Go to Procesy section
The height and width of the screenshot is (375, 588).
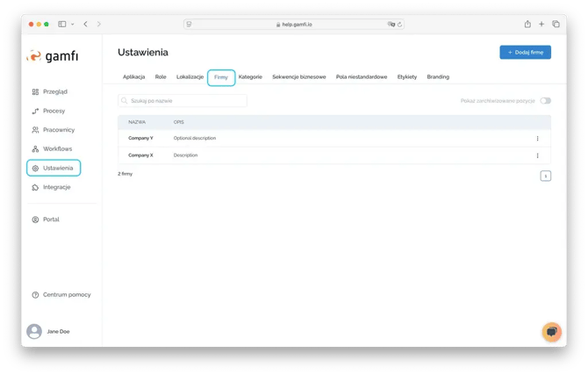pos(54,111)
